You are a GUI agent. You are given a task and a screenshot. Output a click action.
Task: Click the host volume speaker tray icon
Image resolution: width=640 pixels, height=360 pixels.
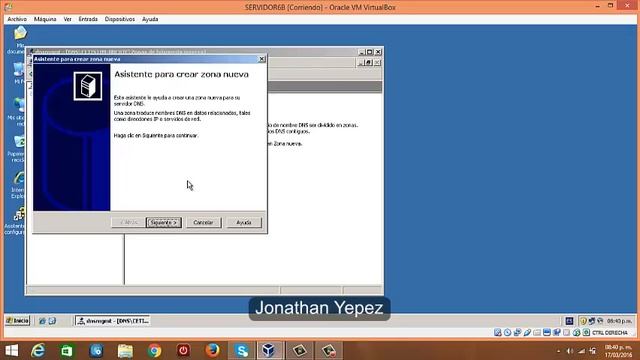tap(570, 351)
